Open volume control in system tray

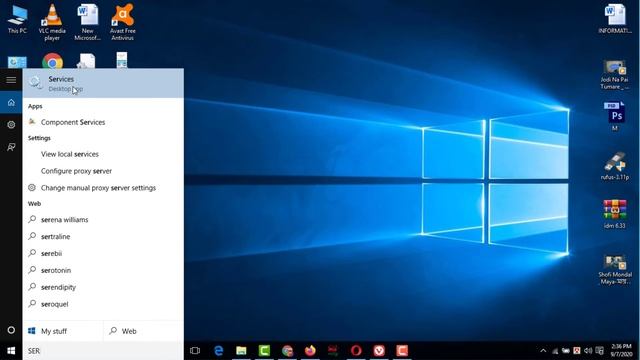click(588, 351)
